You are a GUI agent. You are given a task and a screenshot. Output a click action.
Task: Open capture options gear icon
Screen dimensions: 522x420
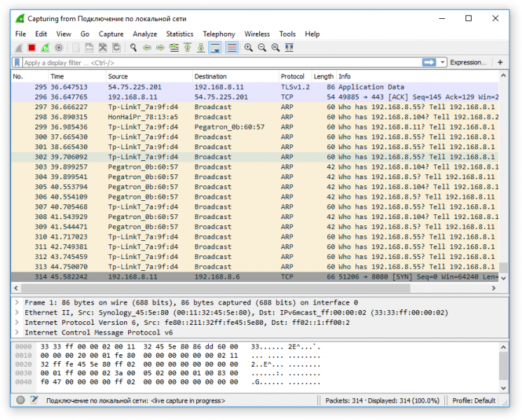[x=59, y=48]
